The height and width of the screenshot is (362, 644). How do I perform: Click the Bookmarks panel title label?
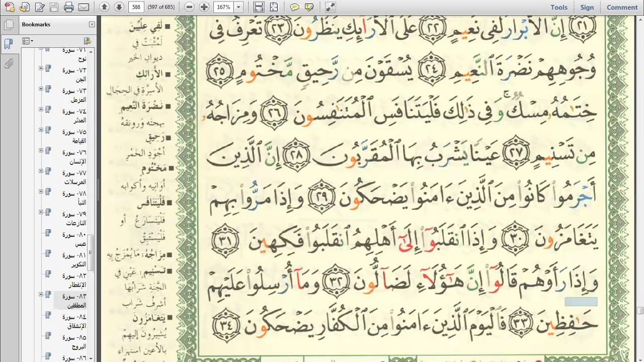coord(36,24)
